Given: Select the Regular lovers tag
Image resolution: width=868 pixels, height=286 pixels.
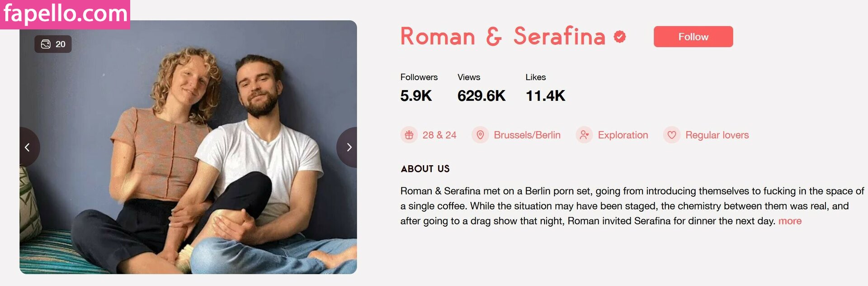Looking at the screenshot, I should click(717, 135).
